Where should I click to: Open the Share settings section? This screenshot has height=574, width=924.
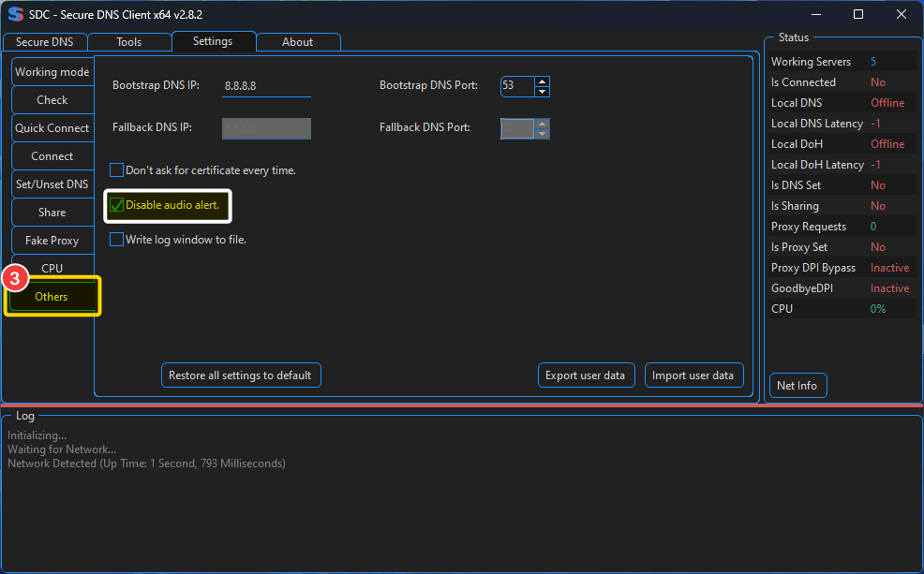point(52,213)
